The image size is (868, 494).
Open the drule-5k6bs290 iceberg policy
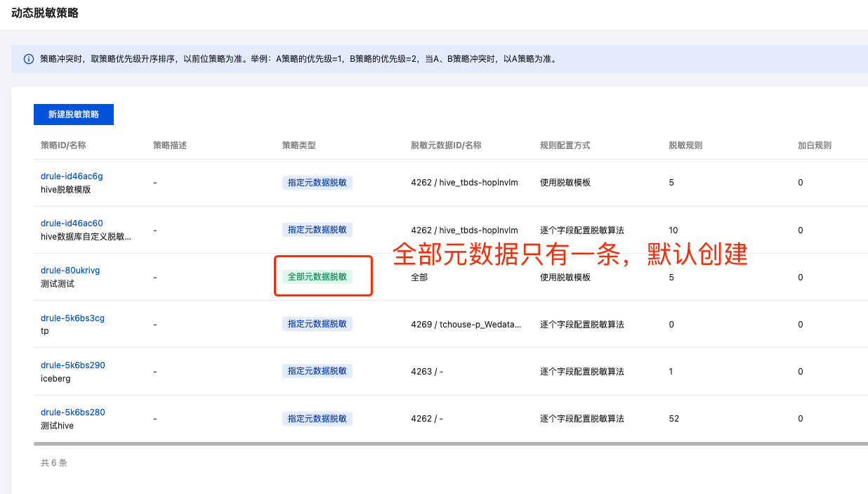click(72, 365)
